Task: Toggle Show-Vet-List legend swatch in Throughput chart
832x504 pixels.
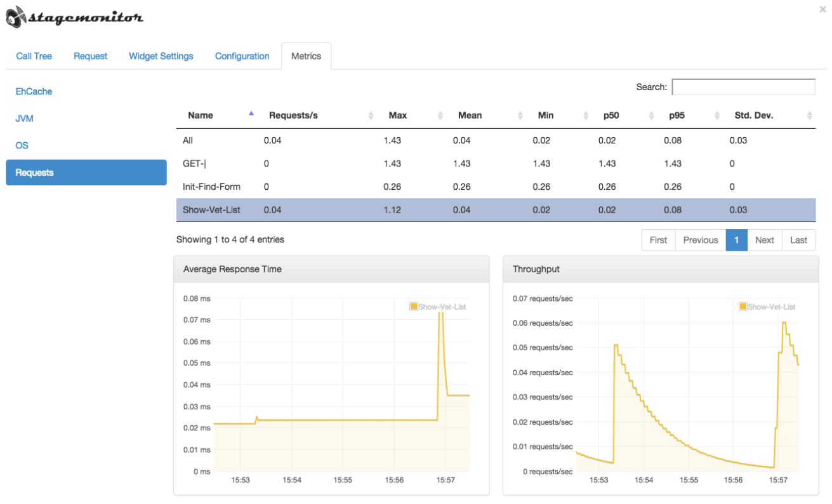Action: coord(743,307)
